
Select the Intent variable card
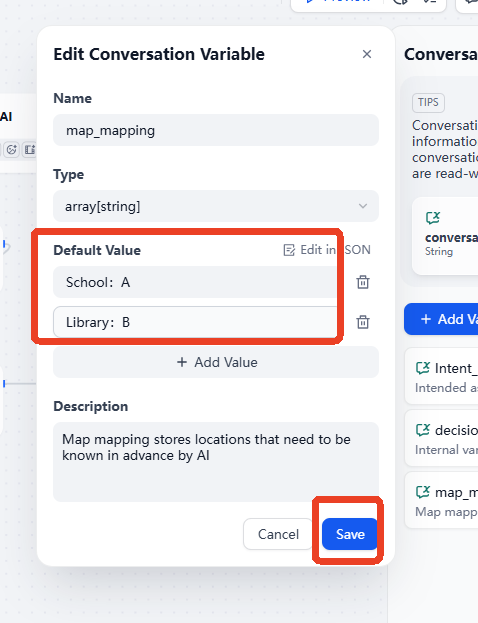coord(441,376)
